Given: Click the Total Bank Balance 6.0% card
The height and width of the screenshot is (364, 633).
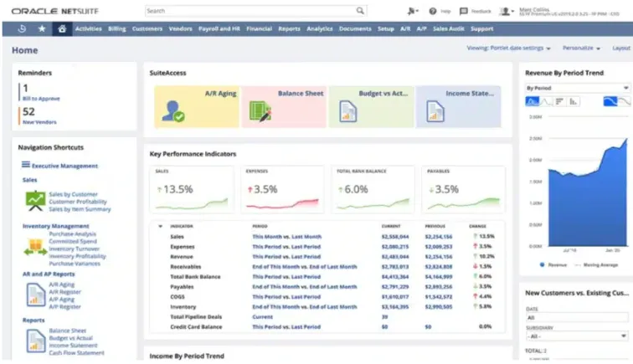Looking at the screenshot, I should [x=373, y=189].
